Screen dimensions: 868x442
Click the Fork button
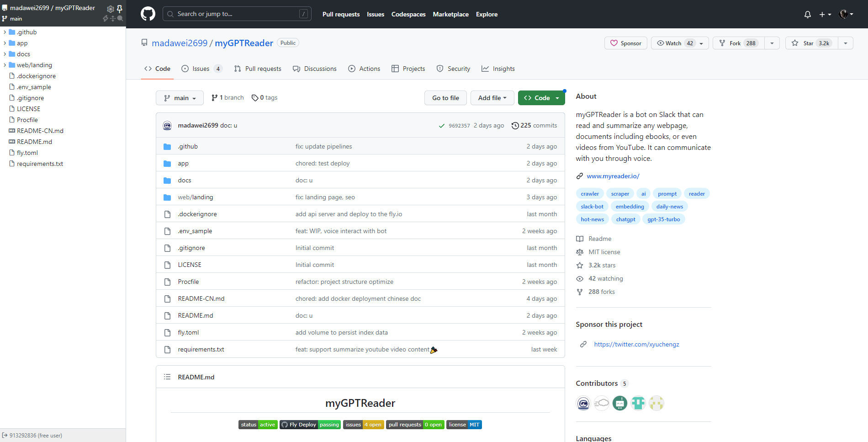[739, 43]
